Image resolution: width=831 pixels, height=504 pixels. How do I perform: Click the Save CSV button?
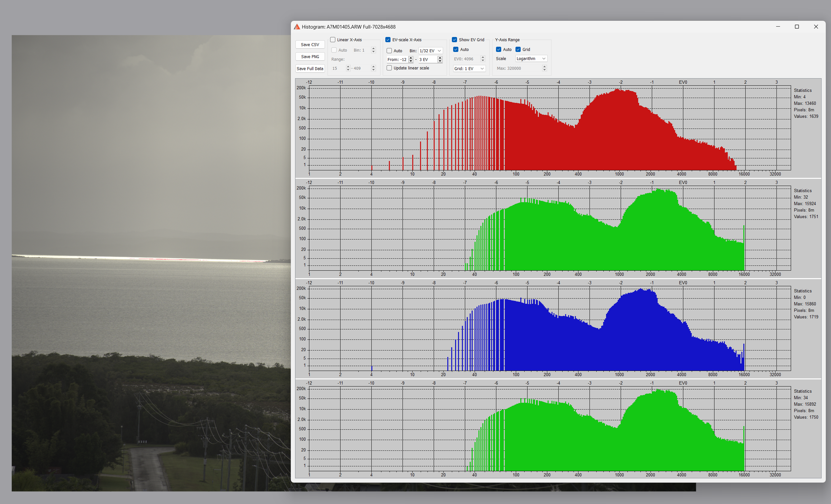(310, 44)
